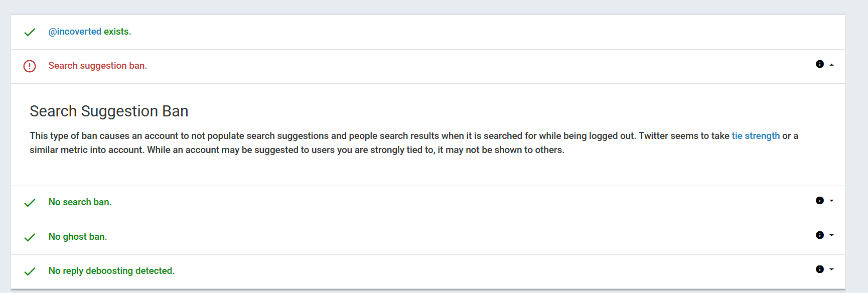Click the Search Suggestion Ban heading
The width and height of the screenshot is (868, 293).
coord(109,111)
